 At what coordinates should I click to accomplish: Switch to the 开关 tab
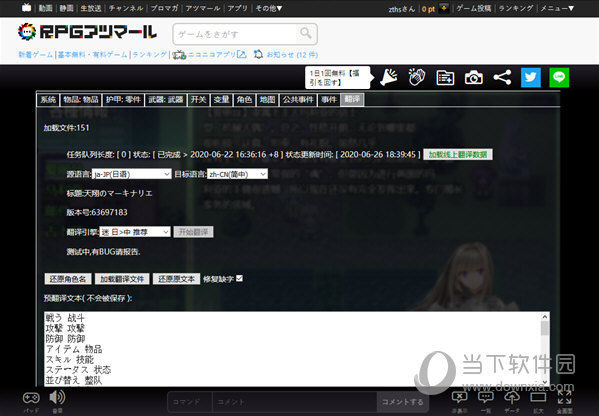pyautogui.click(x=199, y=100)
